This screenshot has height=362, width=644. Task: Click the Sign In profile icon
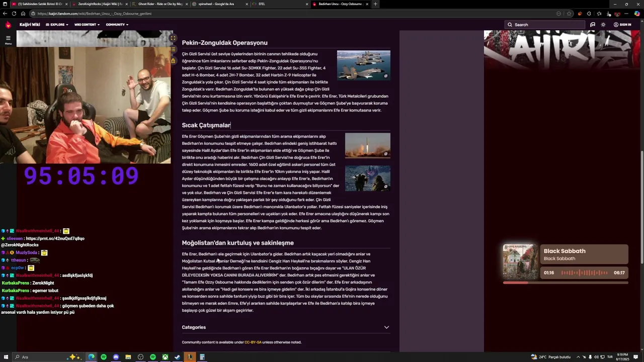click(616, 25)
